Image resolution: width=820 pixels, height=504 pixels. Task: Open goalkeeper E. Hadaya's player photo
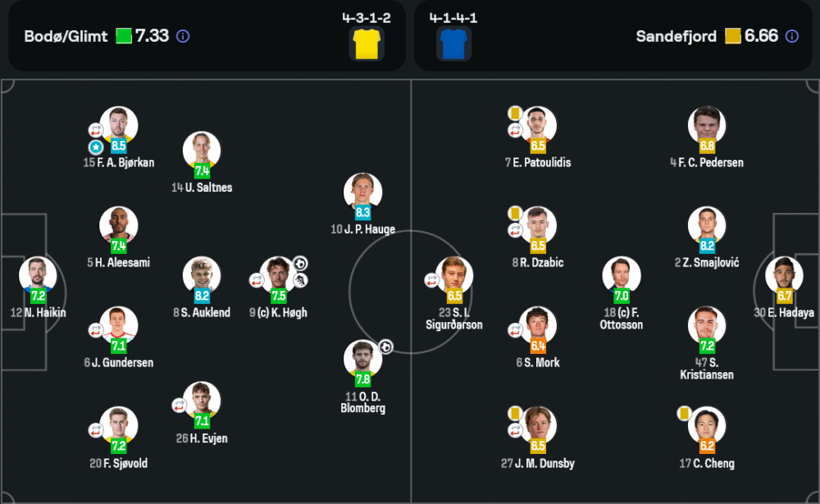click(x=783, y=275)
